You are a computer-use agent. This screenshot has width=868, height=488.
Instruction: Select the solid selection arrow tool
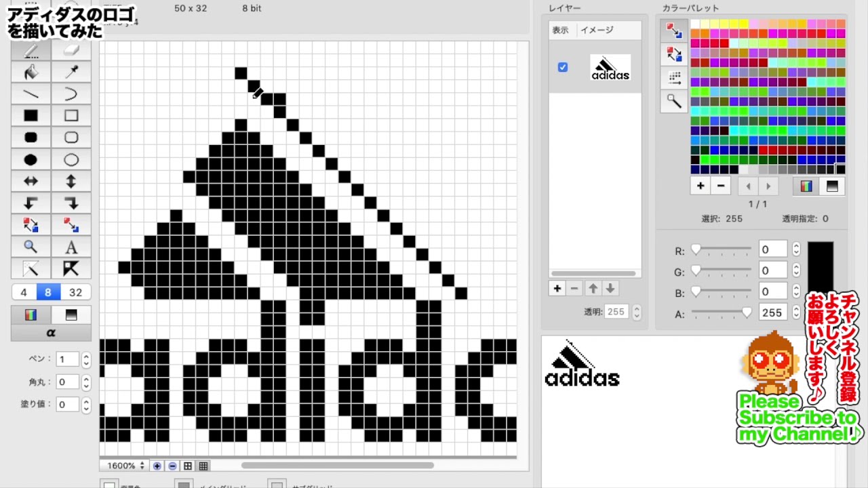coord(71,268)
